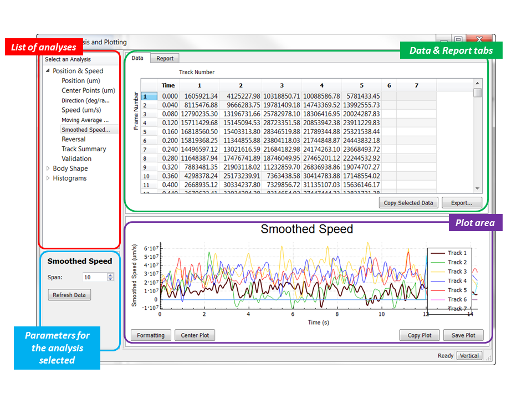The height and width of the screenshot is (399, 532).
Task: Select Validation analysis
Action: [x=76, y=159]
